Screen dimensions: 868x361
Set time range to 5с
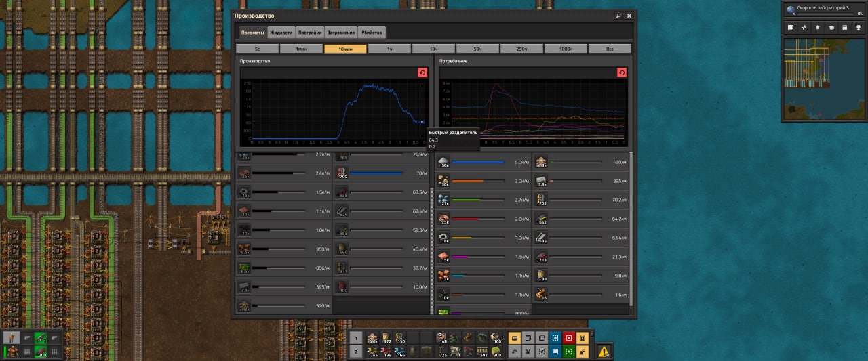[x=257, y=49]
